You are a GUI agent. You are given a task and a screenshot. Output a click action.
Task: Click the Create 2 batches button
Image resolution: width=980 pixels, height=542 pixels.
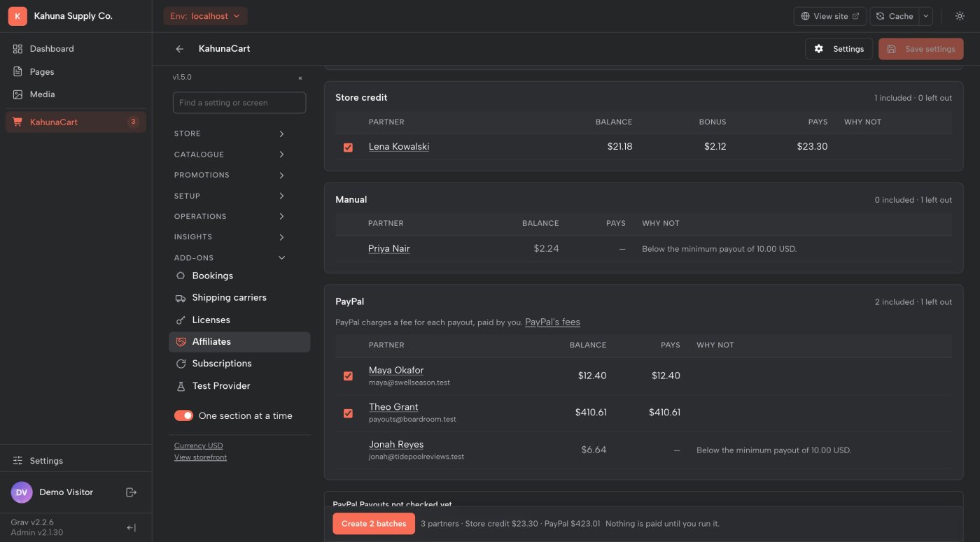point(374,524)
